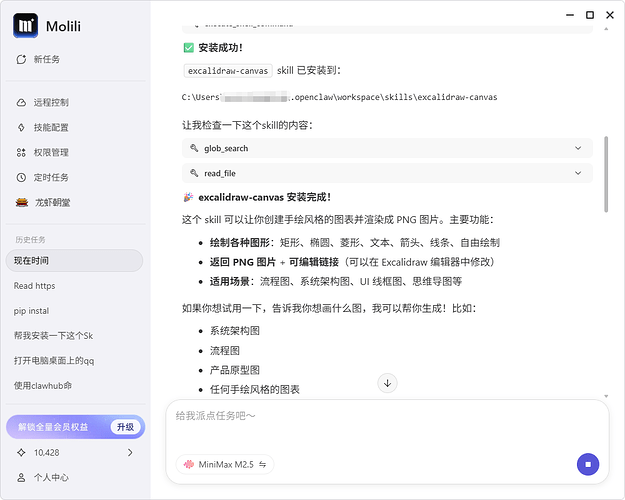625x500 pixels.
Task: Click the glob_search tool icon
Action: [194, 148]
